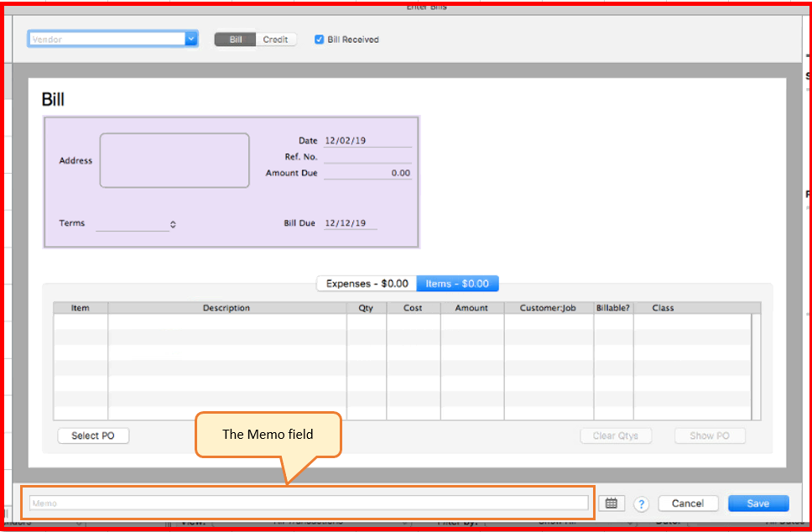Click the Billable? column header
Image resolution: width=812 pixels, height=532 pixels.
[x=613, y=308]
